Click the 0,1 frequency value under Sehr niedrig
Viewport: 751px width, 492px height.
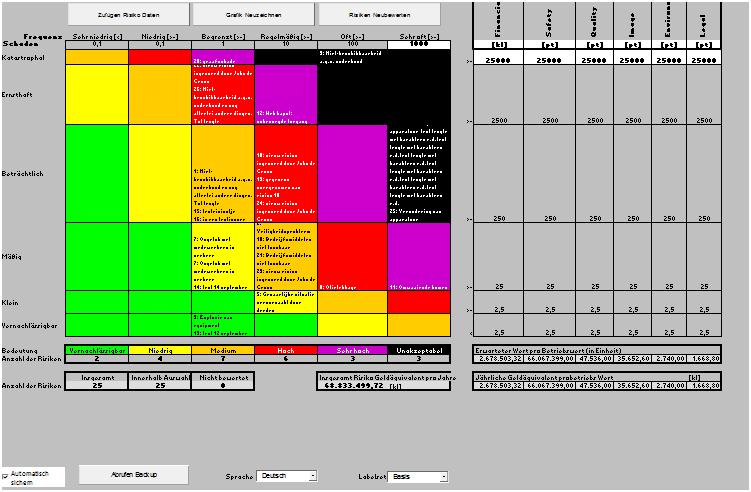click(97, 45)
